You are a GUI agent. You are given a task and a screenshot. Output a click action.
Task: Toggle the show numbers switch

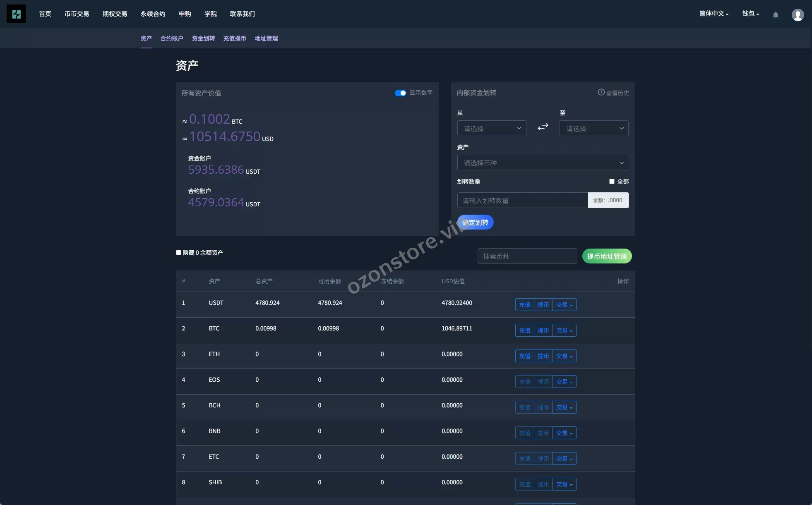[400, 93]
